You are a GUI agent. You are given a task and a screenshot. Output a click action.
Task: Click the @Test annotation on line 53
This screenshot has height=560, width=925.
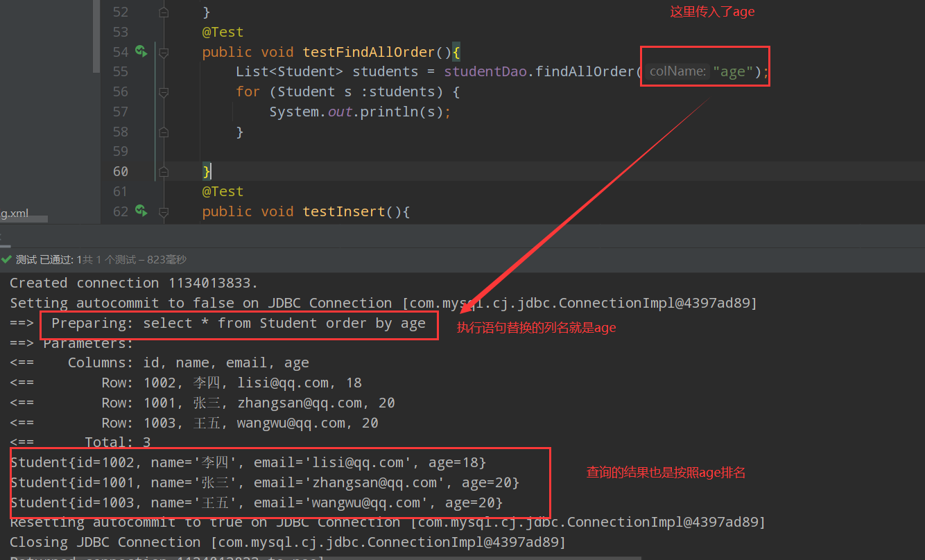click(223, 32)
